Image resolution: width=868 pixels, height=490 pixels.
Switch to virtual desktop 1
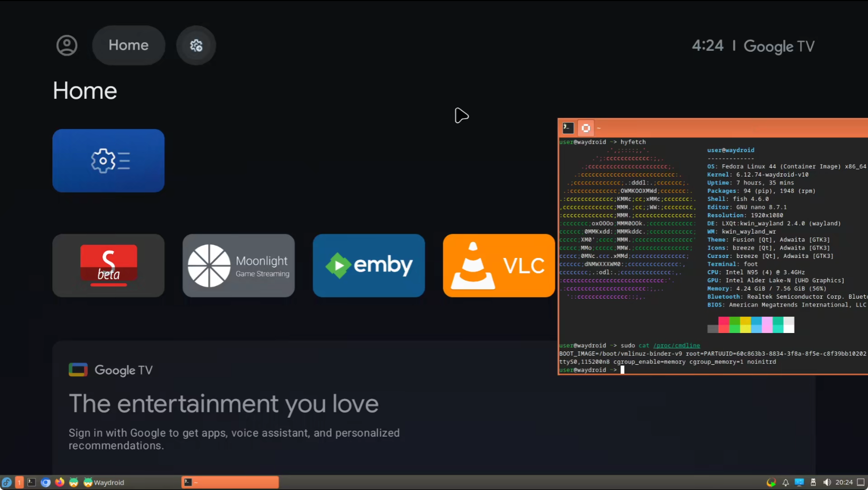click(20, 482)
